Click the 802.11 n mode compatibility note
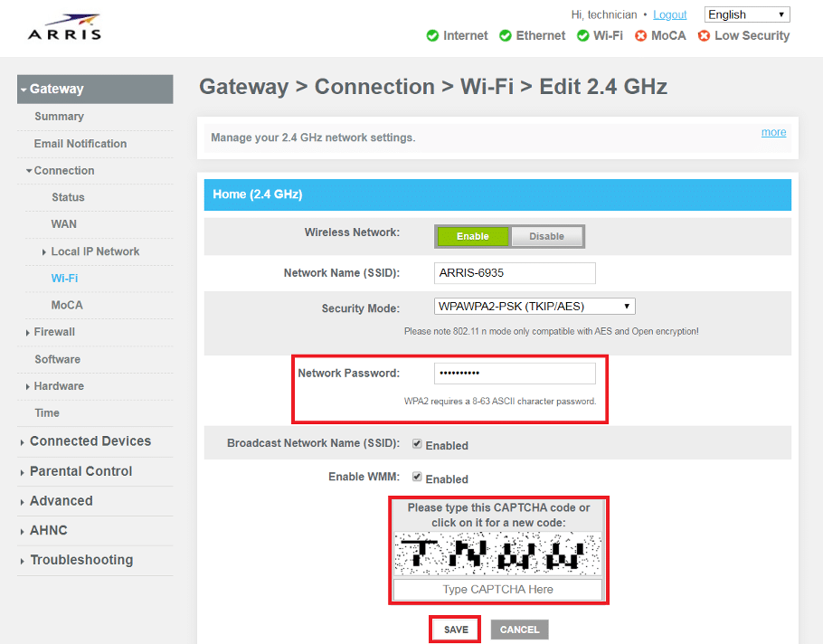Screen dimensions: 823x644 click(x=551, y=331)
